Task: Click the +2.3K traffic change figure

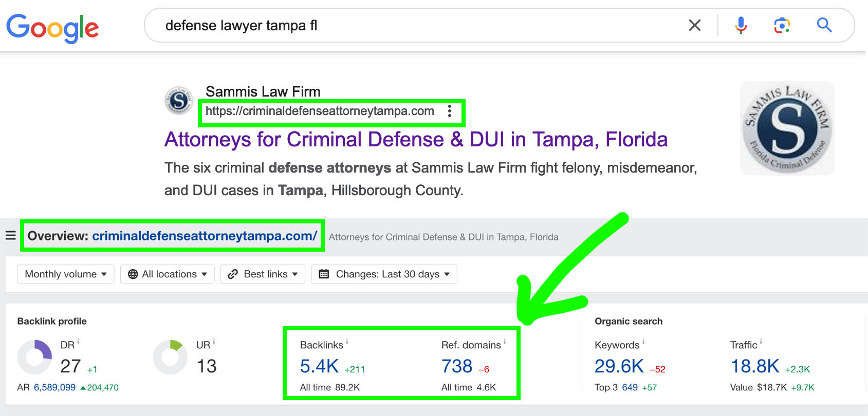Action: pyautogui.click(x=798, y=369)
